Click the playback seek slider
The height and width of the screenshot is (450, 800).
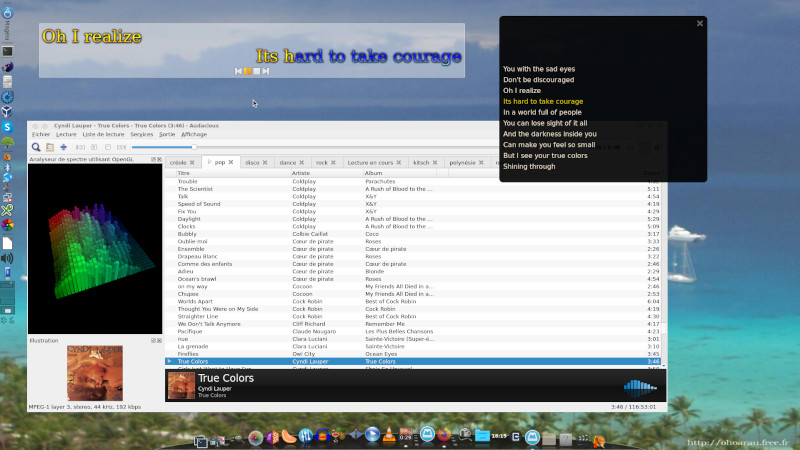300,147
